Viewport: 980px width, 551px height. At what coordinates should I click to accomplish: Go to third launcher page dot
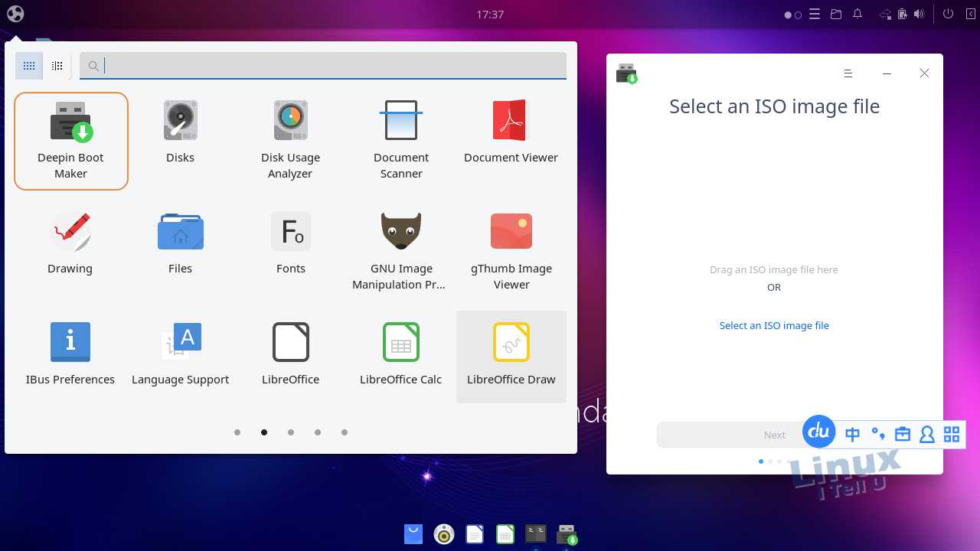point(291,432)
